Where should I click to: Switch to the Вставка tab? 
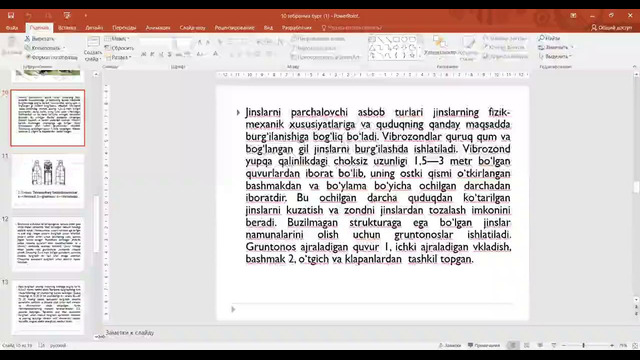click(x=67, y=28)
